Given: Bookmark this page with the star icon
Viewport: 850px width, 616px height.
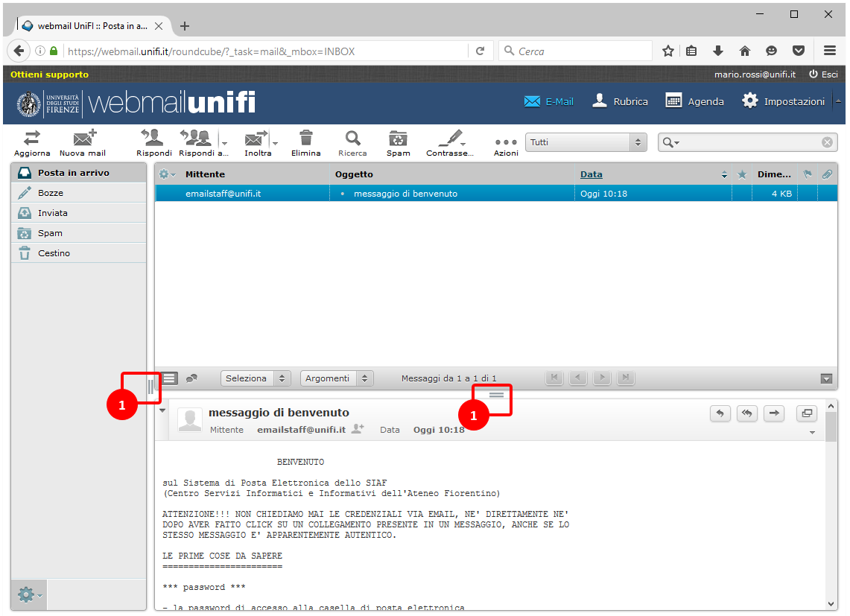Looking at the screenshot, I should pyautogui.click(x=667, y=51).
